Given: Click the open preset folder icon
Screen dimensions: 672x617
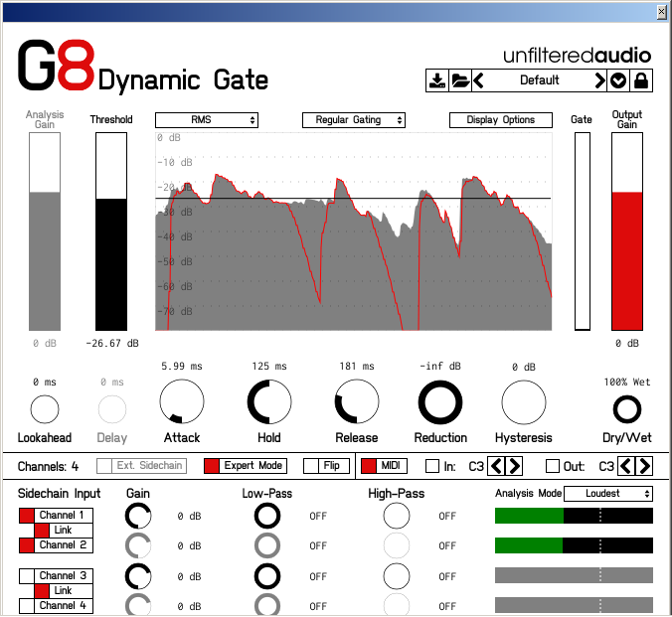Looking at the screenshot, I should [460, 81].
